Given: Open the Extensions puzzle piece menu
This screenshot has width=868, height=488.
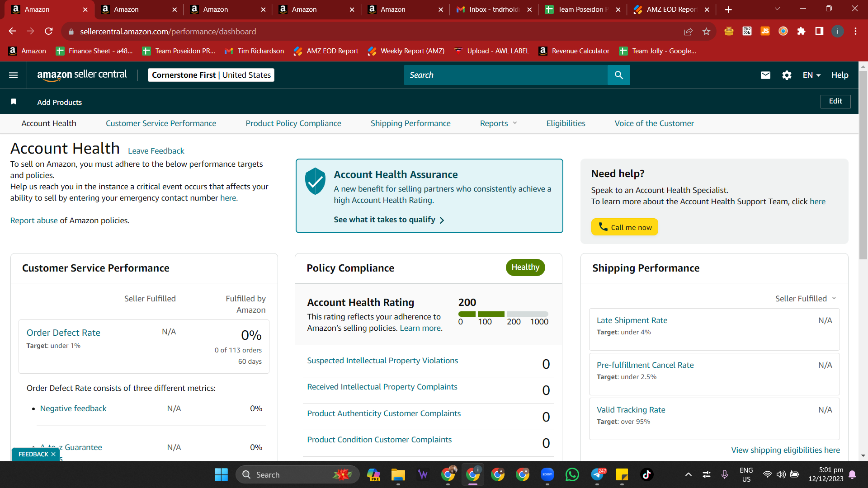Looking at the screenshot, I should (x=801, y=31).
